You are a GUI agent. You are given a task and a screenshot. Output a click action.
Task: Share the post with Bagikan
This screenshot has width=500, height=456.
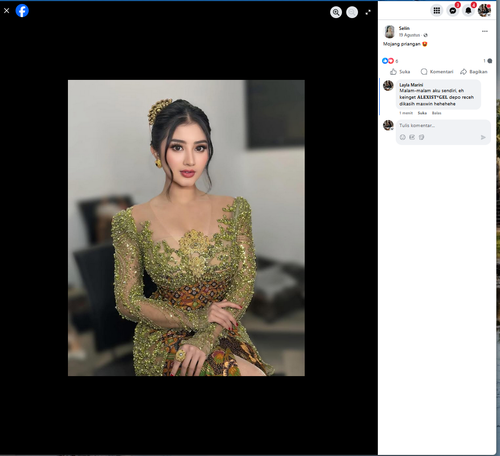coord(474,72)
